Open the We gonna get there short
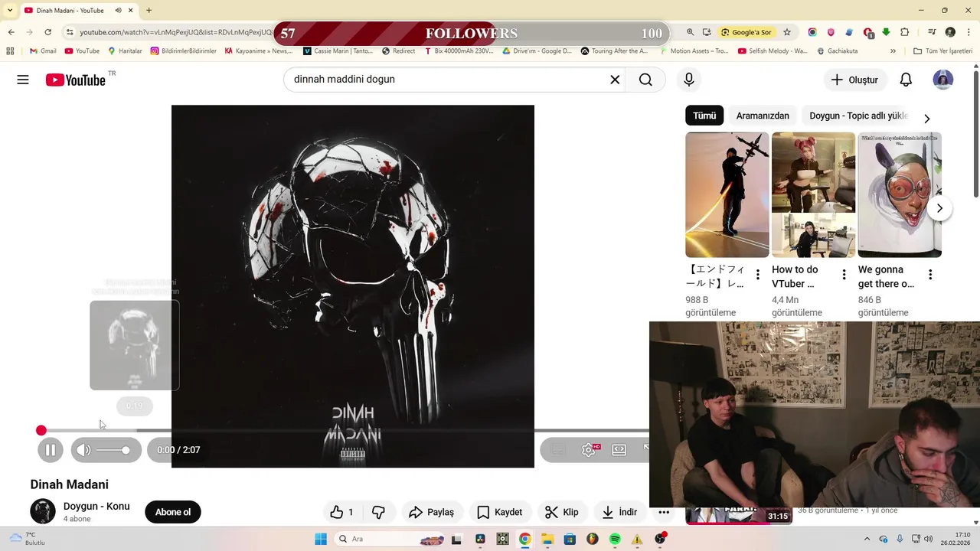Viewport: 980px width, 551px height. coord(900,195)
